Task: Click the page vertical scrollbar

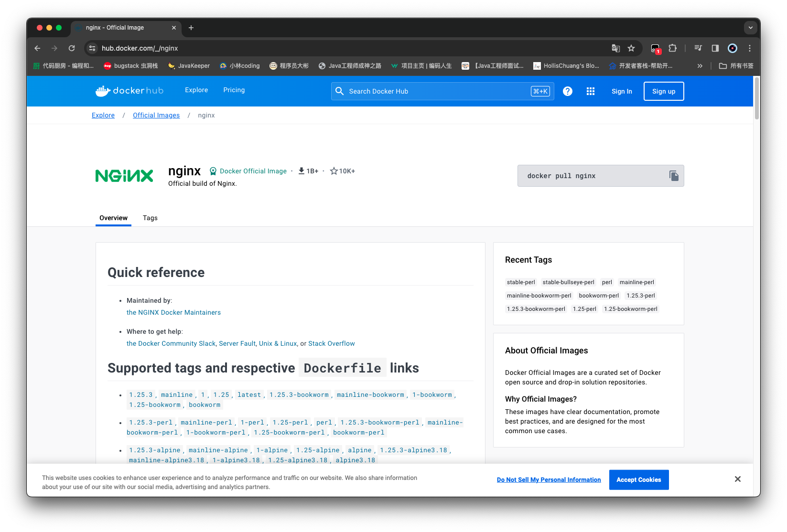Action: [x=757, y=98]
